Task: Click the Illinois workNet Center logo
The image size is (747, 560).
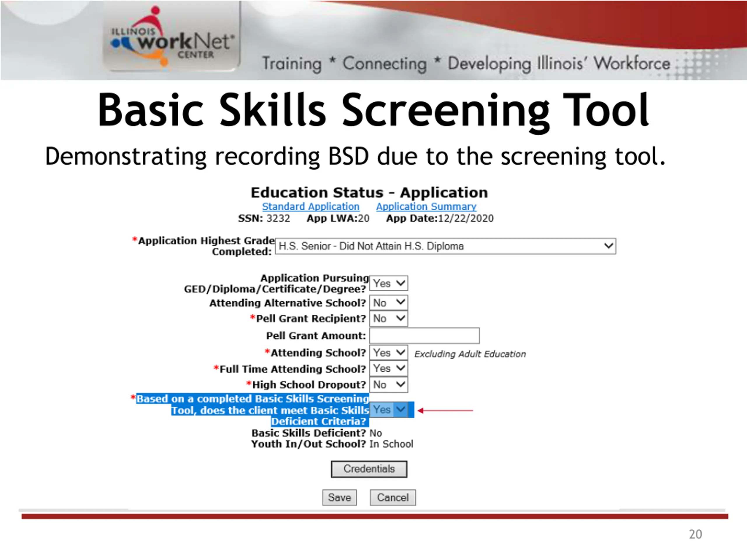Action: point(172,37)
